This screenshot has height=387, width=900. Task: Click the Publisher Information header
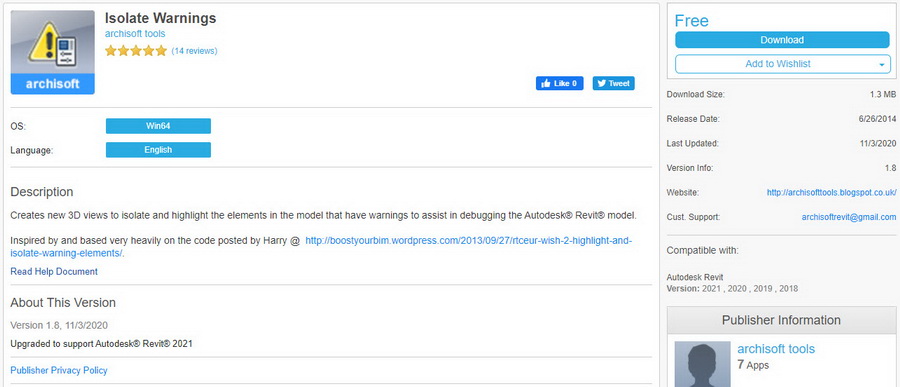(781, 320)
